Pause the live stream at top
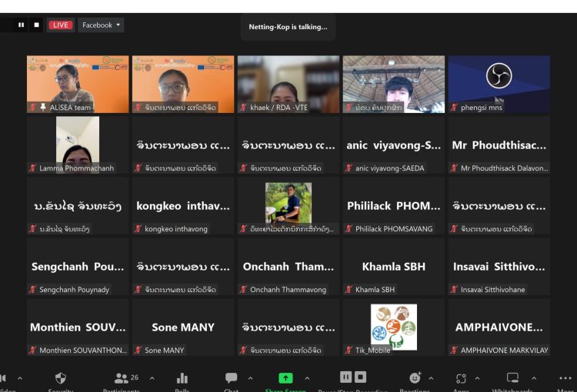577x392 pixels. (22, 25)
